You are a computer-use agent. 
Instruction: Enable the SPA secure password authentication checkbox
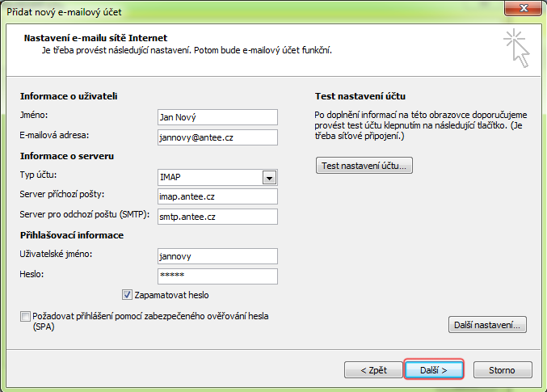pos(25,318)
